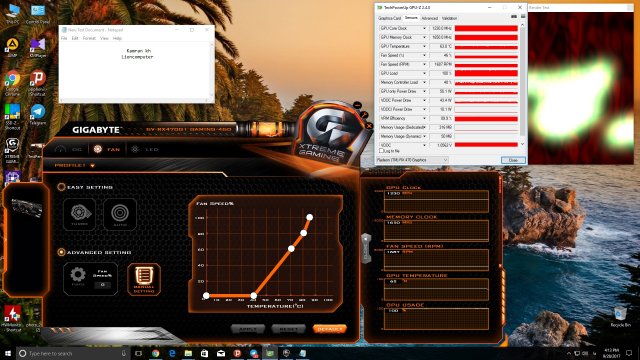Click the fan curve point at 100% speed
The image size is (640, 360).
pyautogui.click(x=310, y=217)
